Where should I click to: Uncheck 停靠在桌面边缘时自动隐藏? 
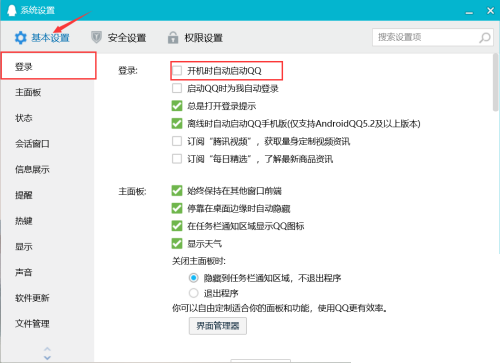(177, 209)
